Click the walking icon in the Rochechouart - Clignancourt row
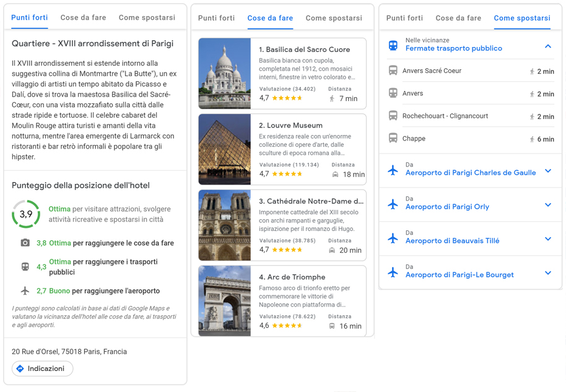 point(532,116)
